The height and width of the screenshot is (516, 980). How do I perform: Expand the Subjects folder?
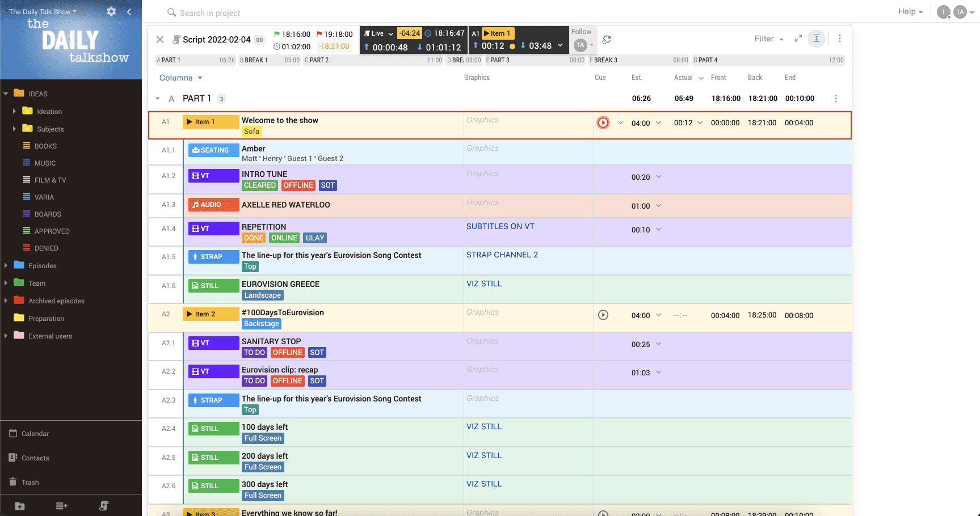(14, 129)
